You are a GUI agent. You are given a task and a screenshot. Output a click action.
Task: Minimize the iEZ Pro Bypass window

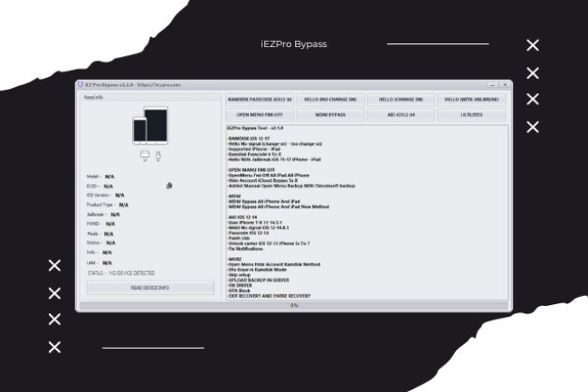click(x=493, y=85)
